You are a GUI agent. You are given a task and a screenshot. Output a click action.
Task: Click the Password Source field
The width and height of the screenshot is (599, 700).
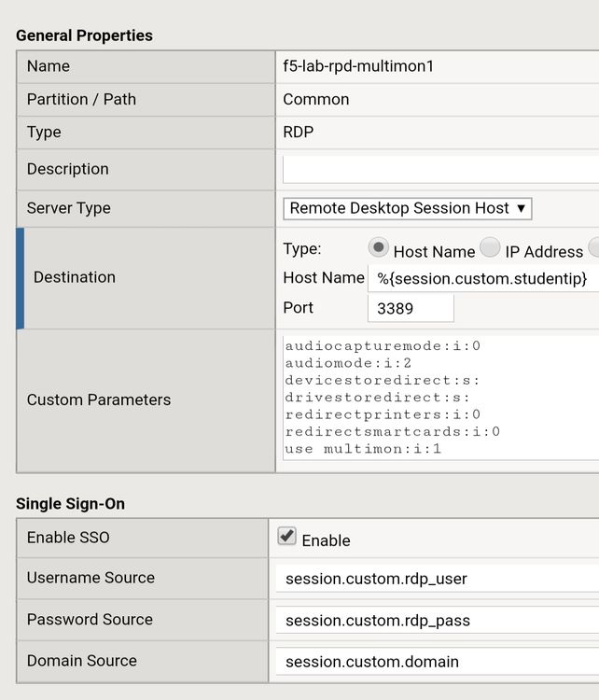[x=437, y=620]
